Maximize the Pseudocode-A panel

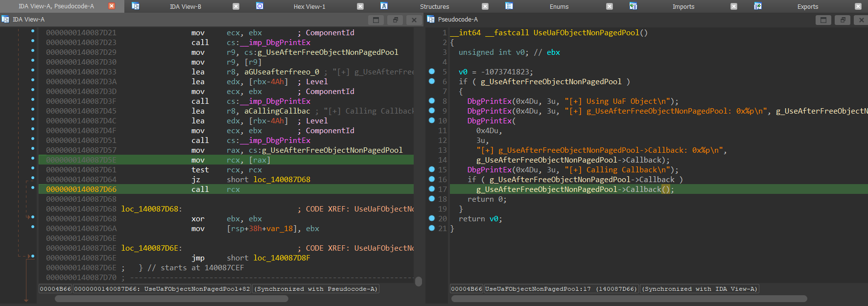click(x=823, y=20)
